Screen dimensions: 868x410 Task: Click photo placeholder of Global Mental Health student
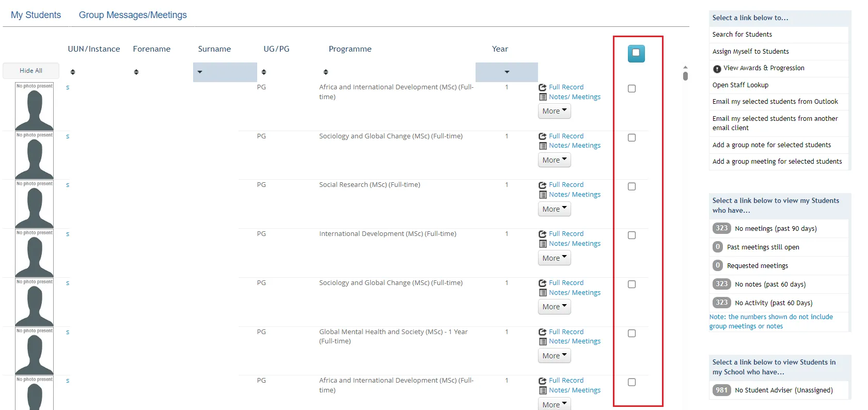[x=34, y=351]
